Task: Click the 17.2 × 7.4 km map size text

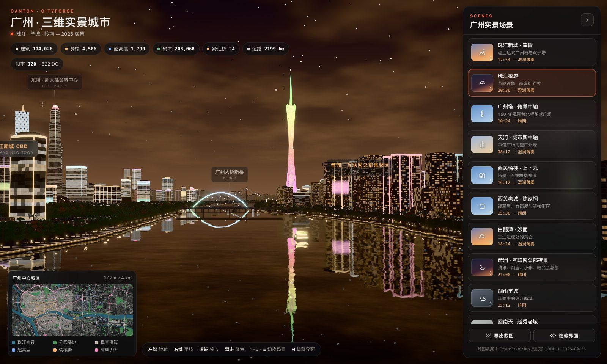Action: click(x=118, y=278)
